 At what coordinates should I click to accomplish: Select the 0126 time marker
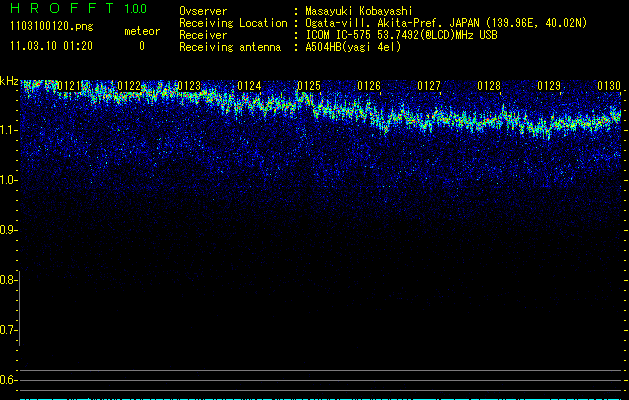tap(369, 87)
